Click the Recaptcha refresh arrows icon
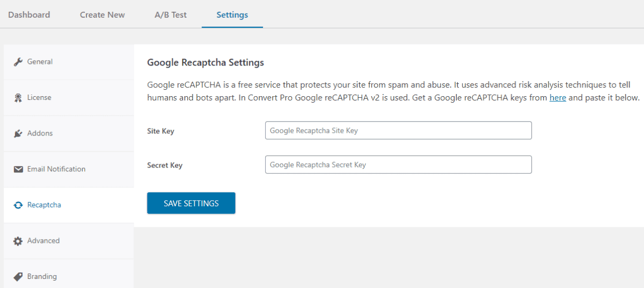Screen dimensions: 644x288 [18, 205]
